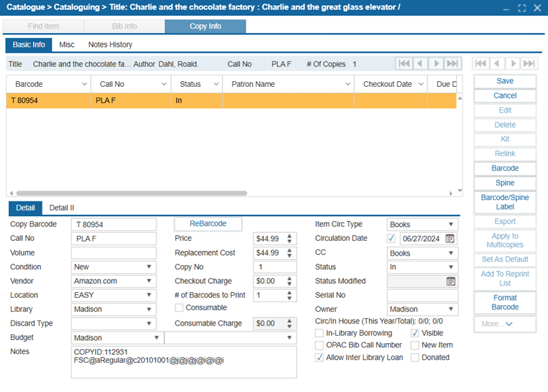Go to first record in title navigation bar

[x=404, y=64]
